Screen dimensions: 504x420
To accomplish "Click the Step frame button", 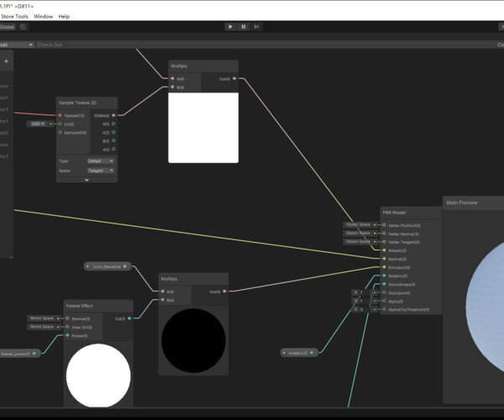I will tap(256, 27).
